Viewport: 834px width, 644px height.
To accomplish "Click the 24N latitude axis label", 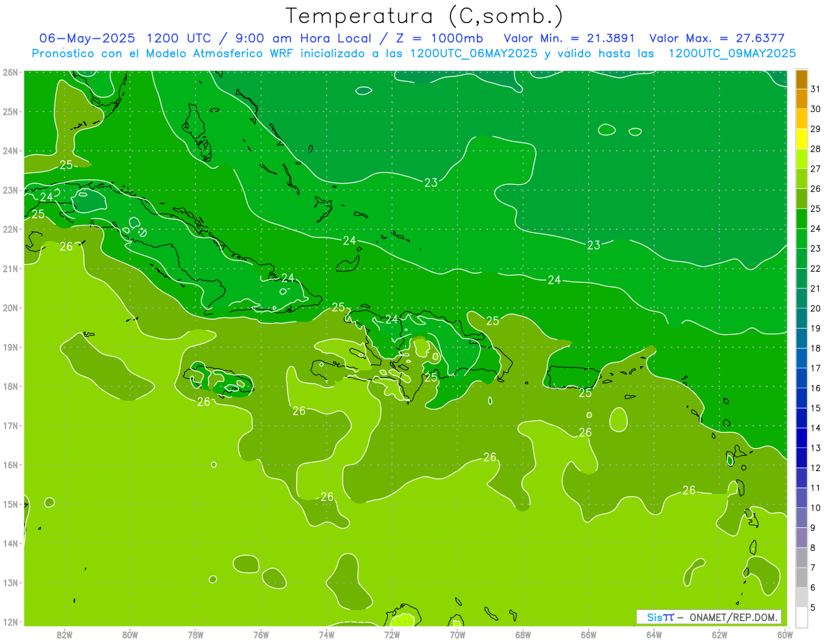I will pyautogui.click(x=10, y=151).
